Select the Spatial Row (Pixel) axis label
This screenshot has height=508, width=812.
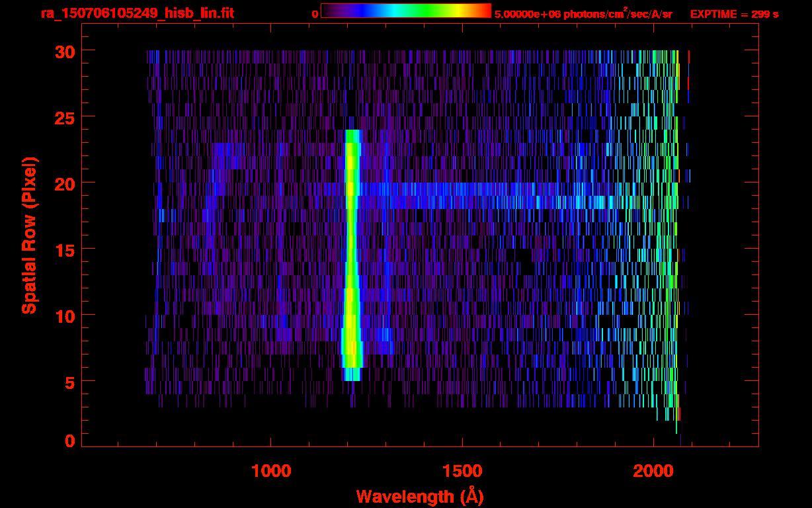[29, 235]
